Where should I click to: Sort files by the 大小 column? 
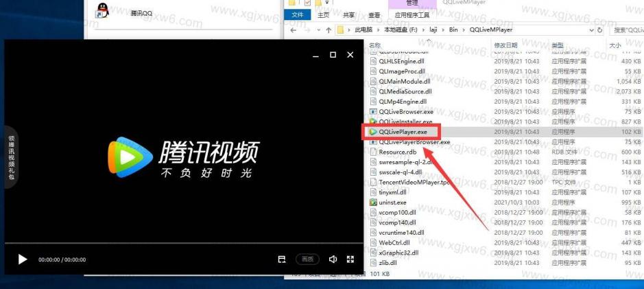pyautogui.click(x=615, y=45)
